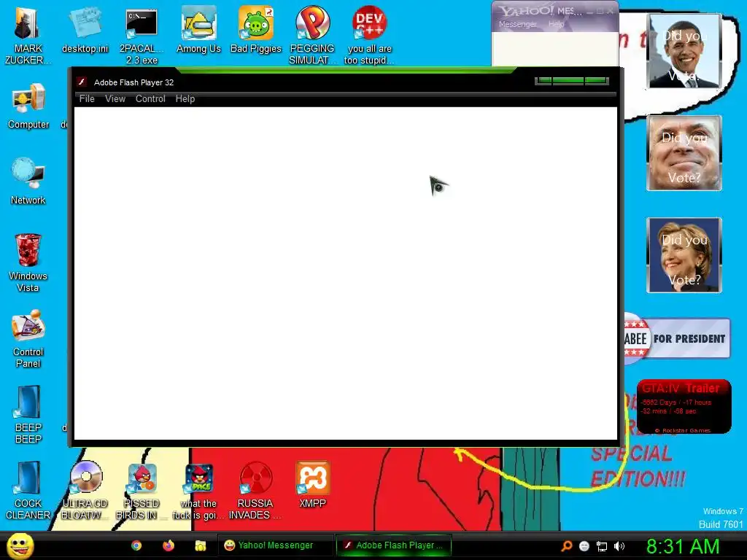The image size is (747, 560).
Task: Click the Yahoo! Messenger window title bar
Action: coord(555,10)
